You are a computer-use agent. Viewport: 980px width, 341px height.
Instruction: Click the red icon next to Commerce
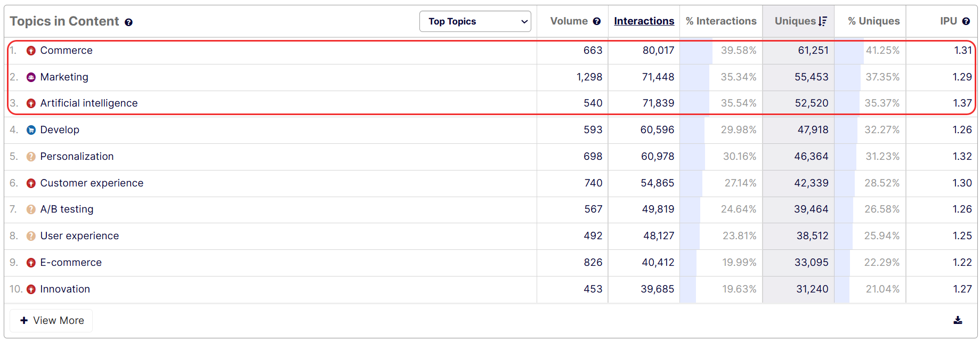(31, 51)
